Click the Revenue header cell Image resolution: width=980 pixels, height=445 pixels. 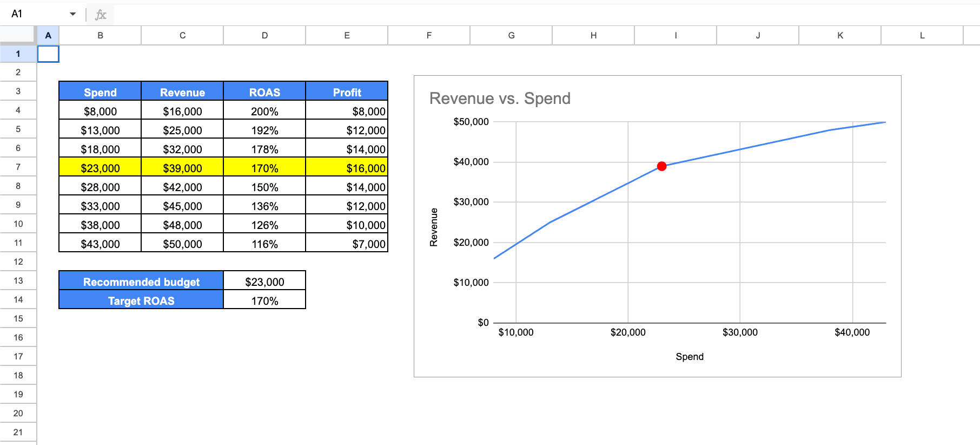tap(182, 91)
